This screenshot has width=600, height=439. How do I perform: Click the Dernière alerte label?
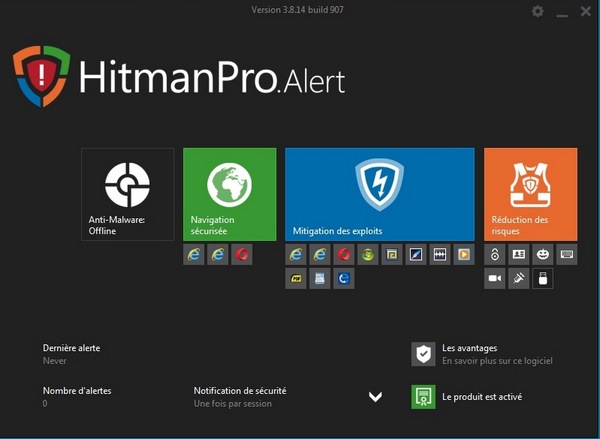(x=72, y=348)
